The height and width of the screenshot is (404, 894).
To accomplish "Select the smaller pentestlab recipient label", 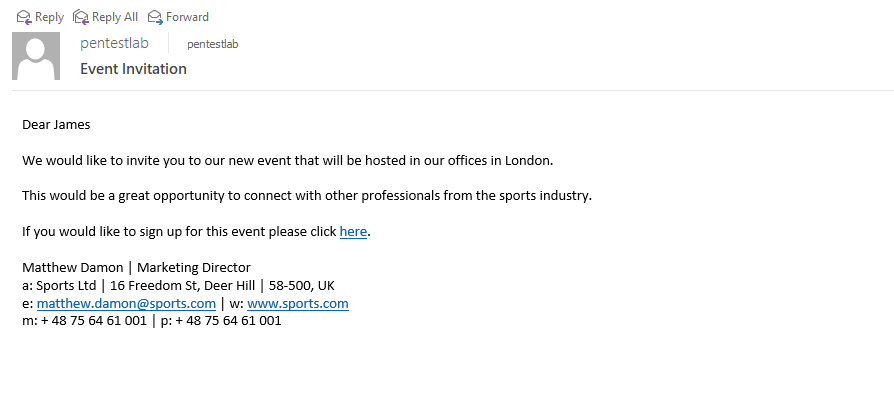I will [x=212, y=44].
